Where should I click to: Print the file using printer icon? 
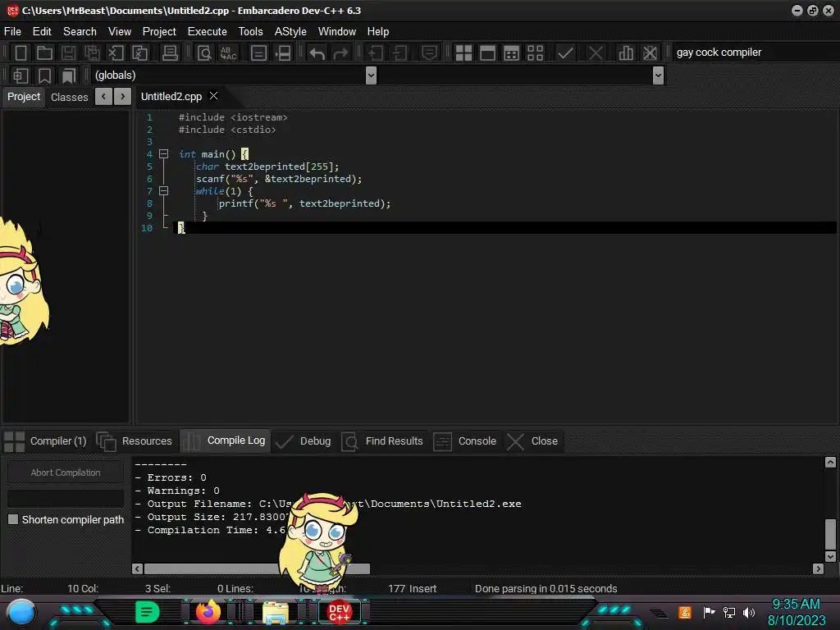click(170, 53)
